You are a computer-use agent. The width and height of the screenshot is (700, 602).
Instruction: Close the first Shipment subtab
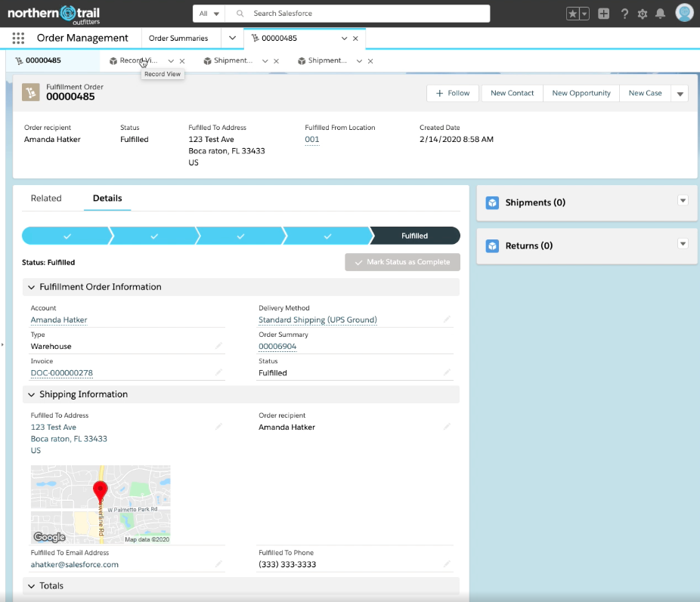coord(277,61)
